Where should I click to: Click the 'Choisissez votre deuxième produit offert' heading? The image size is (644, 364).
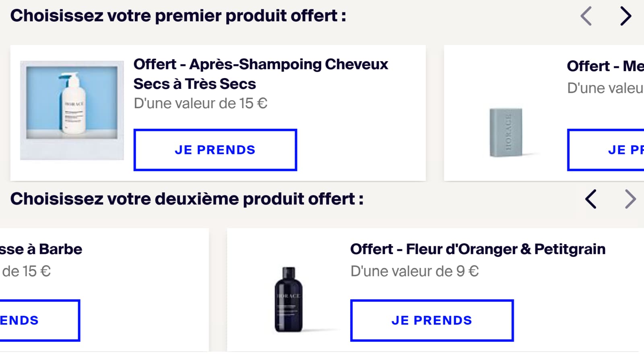click(x=187, y=199)
